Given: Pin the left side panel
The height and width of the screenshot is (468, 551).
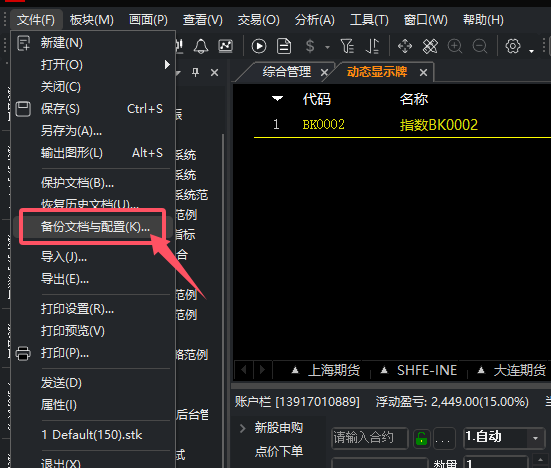Looking at the screenshot, I should pos(196,72).
